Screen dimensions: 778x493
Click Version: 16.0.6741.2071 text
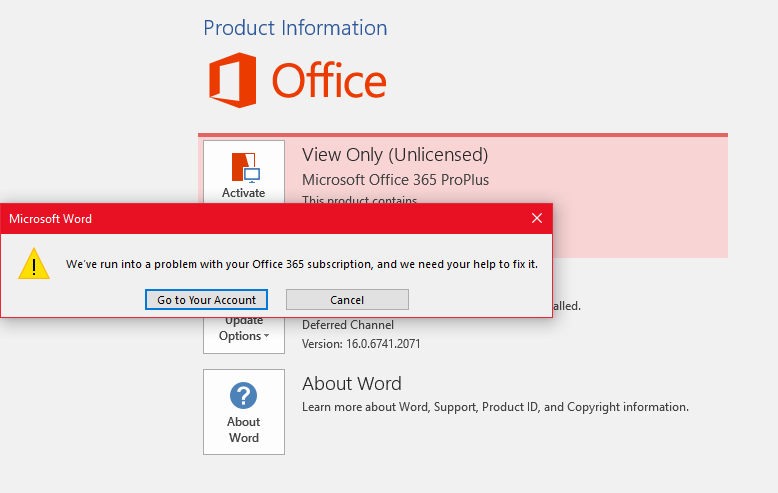(x=361, y=344)
